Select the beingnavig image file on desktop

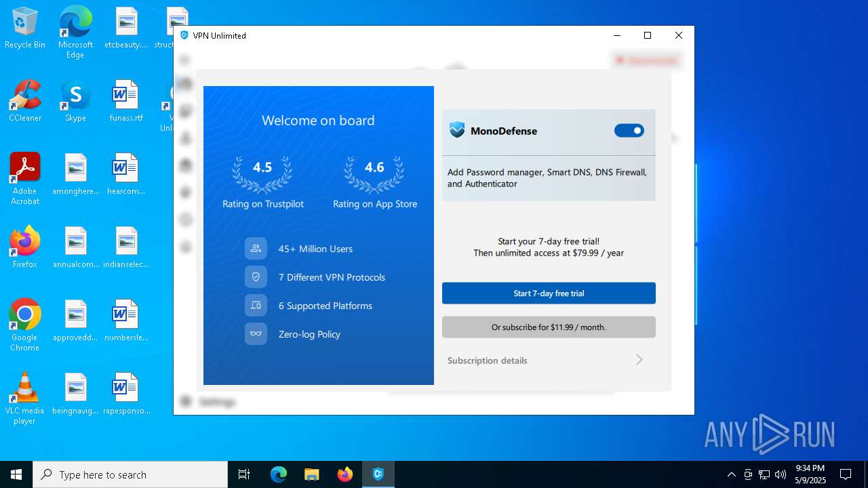(75, 394)
